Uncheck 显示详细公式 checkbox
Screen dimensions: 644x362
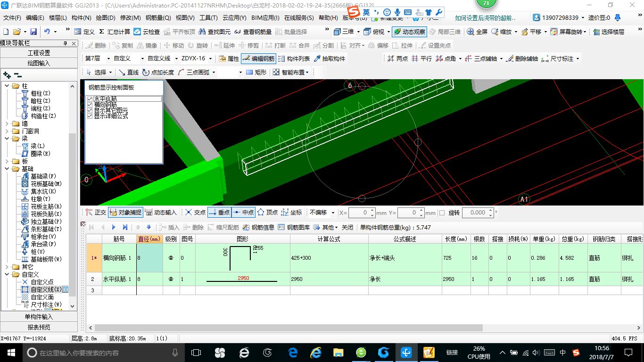point(90,116)
